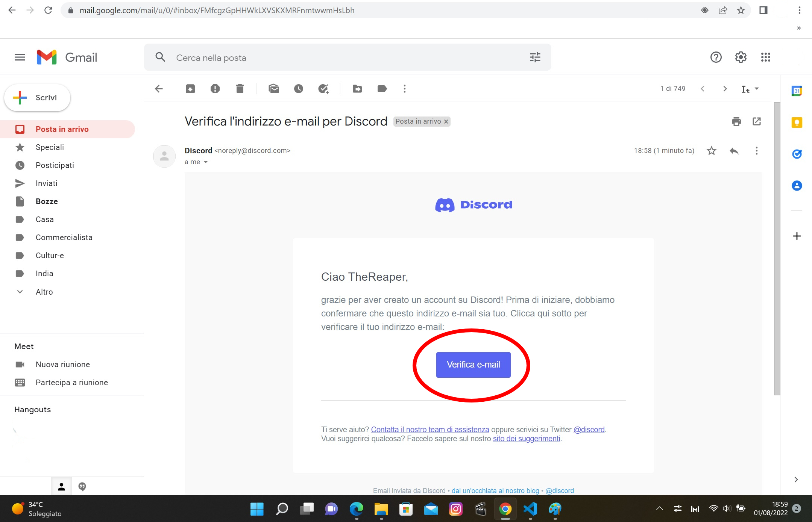Snooze this email

tap(298, 89)
